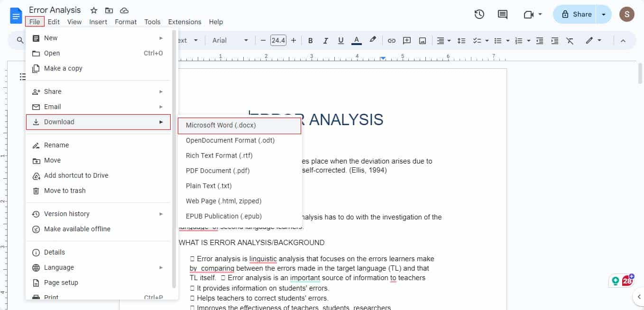The width and height of the screenshot is (644, 310).
Task: Open the numbered list dropdown
Action: click(522, 40)
